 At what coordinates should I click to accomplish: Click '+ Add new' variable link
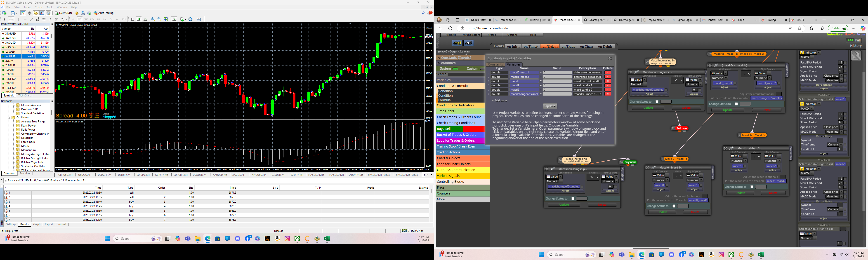point(499,100)
